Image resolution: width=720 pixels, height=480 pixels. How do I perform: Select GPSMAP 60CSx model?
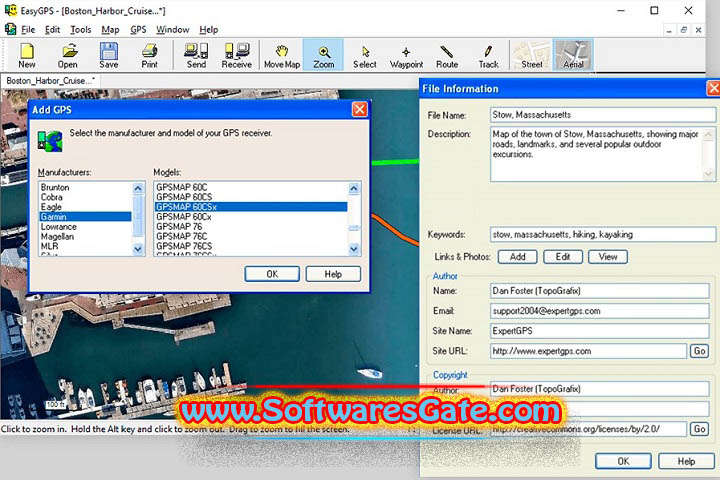(x=251, y=207)
